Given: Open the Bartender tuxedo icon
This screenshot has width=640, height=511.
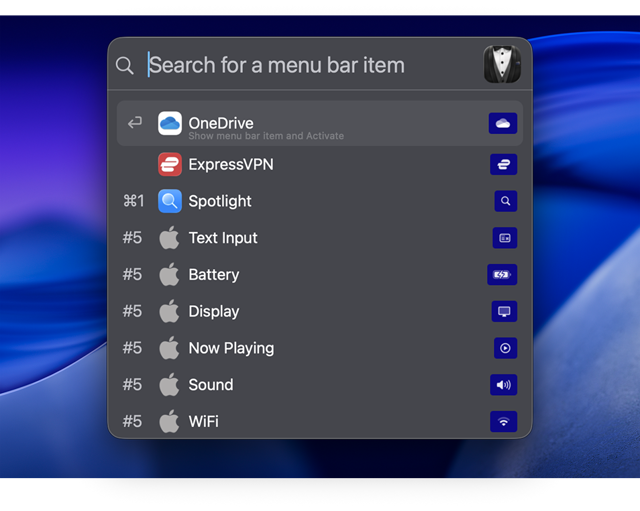Looking at the screenshot, I should coord(502,64).
